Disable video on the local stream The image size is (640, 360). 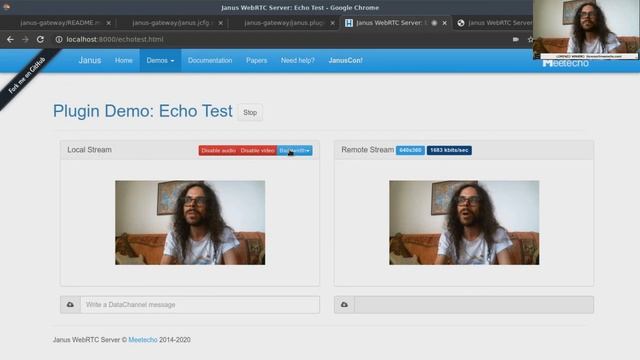[258, 151]
